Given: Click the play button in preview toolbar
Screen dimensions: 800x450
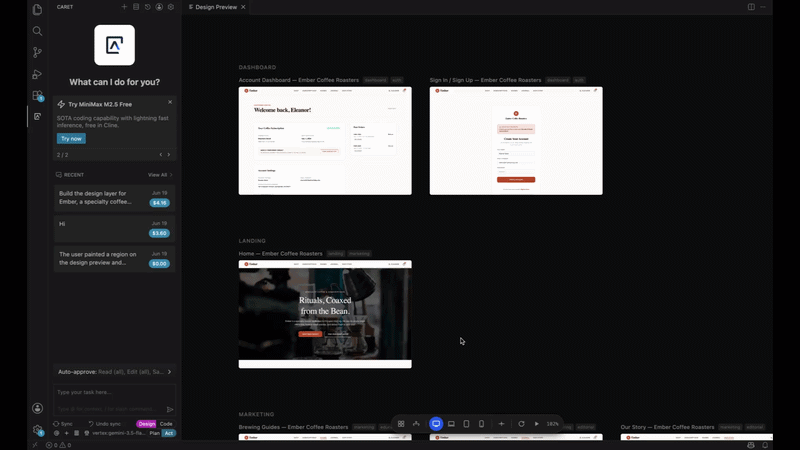Looking at the screenshot, I should [x=536, y=424].
